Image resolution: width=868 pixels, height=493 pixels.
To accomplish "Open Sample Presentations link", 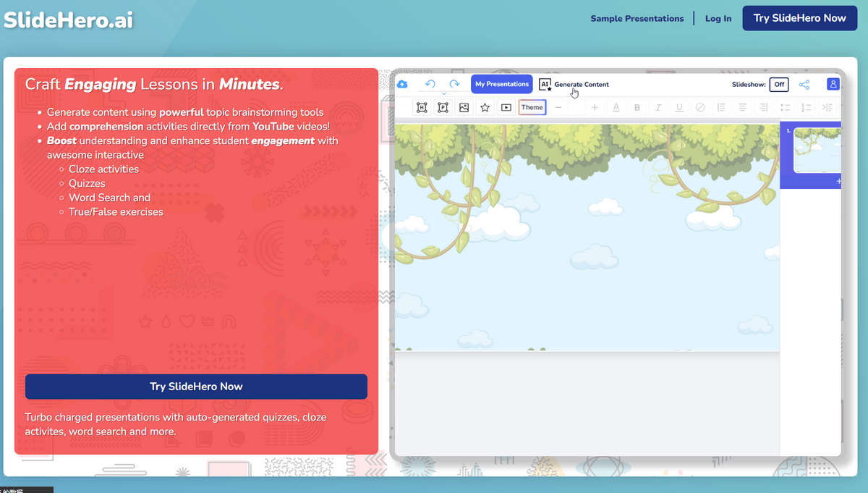I will [637, 19].
